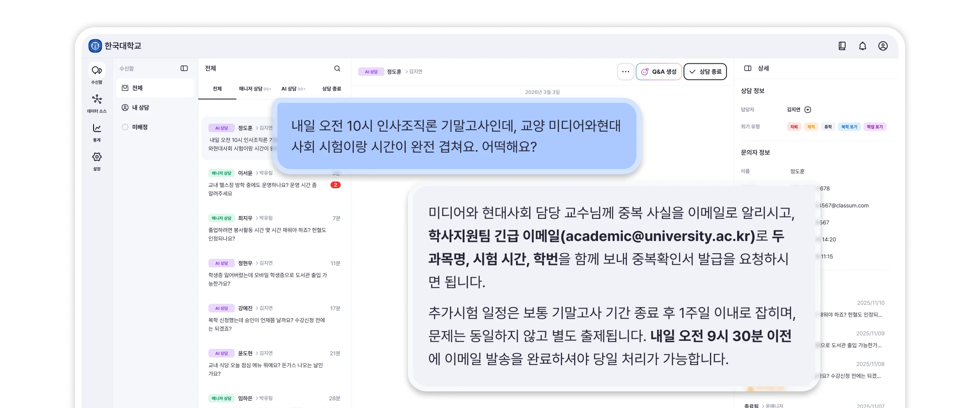Select the 제적 risk type tag
Image resolution: width=980 pixels, height=408 pixels.
811,127
